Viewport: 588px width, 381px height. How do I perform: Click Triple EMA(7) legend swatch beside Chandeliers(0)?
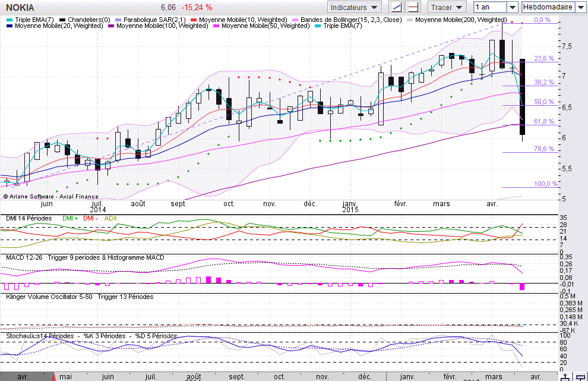pos(10,20)
